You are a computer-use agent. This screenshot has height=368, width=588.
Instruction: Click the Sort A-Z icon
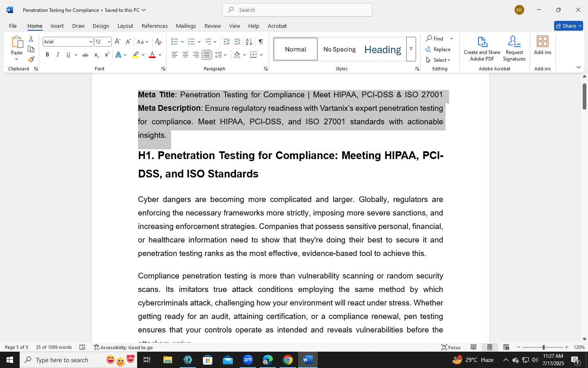pos(249,42)
